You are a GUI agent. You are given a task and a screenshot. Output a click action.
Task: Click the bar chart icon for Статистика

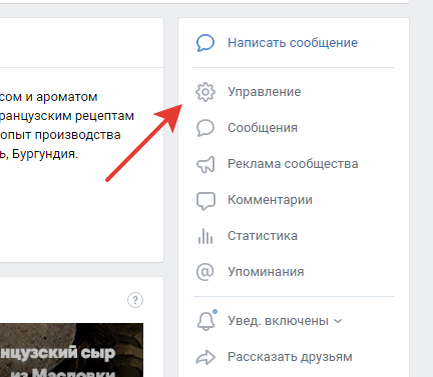pyautogui.click(x=205, y=236)
